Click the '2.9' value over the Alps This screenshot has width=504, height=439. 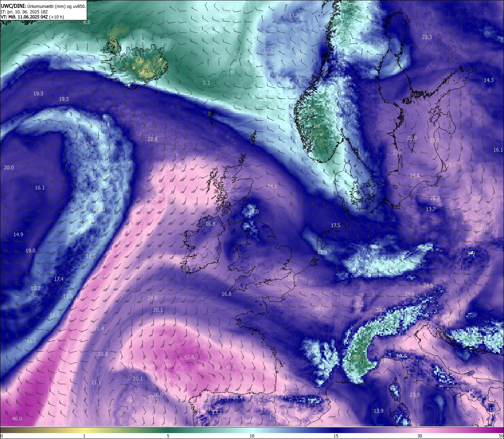point(356,357)
